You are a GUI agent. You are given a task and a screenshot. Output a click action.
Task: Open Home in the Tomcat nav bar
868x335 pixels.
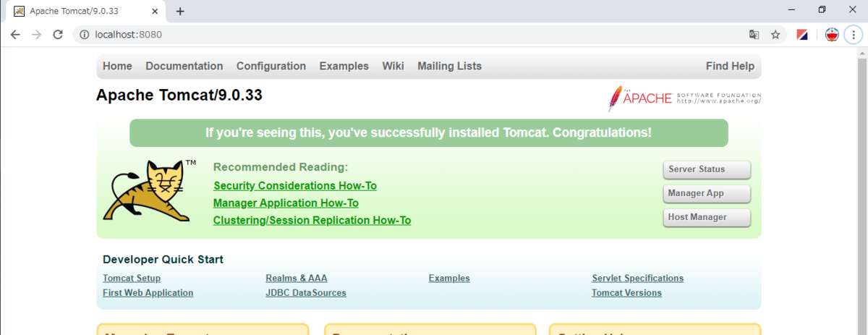tap(117, 66)
